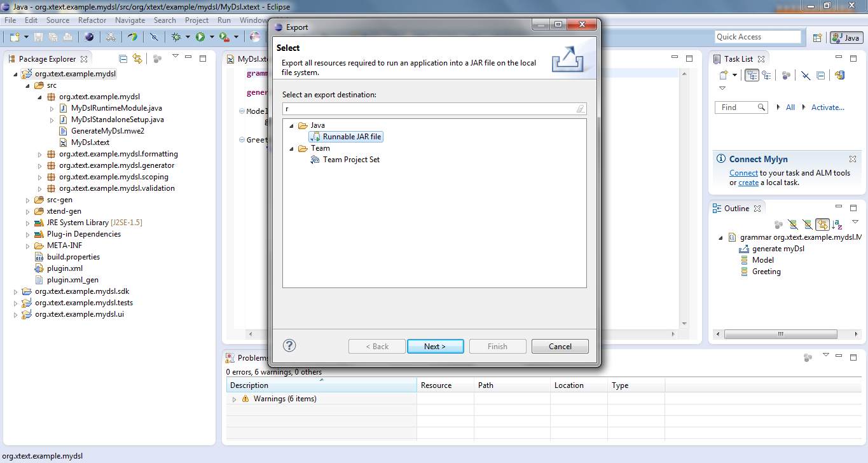Open Run button dropdown arrow
Image resolution: width=868 pixels, height=463 pixels.
click(x=210, y=37)
